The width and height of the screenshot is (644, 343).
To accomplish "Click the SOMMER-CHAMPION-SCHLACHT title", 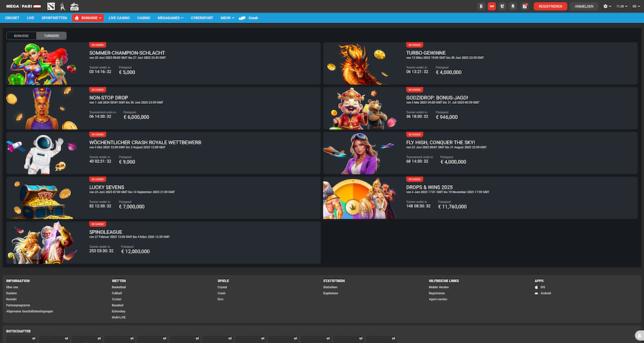I will click(127, 53).
